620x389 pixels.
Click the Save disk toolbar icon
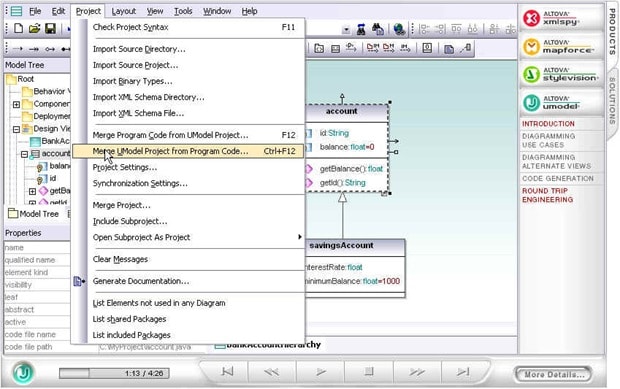[x=51, y=28]
